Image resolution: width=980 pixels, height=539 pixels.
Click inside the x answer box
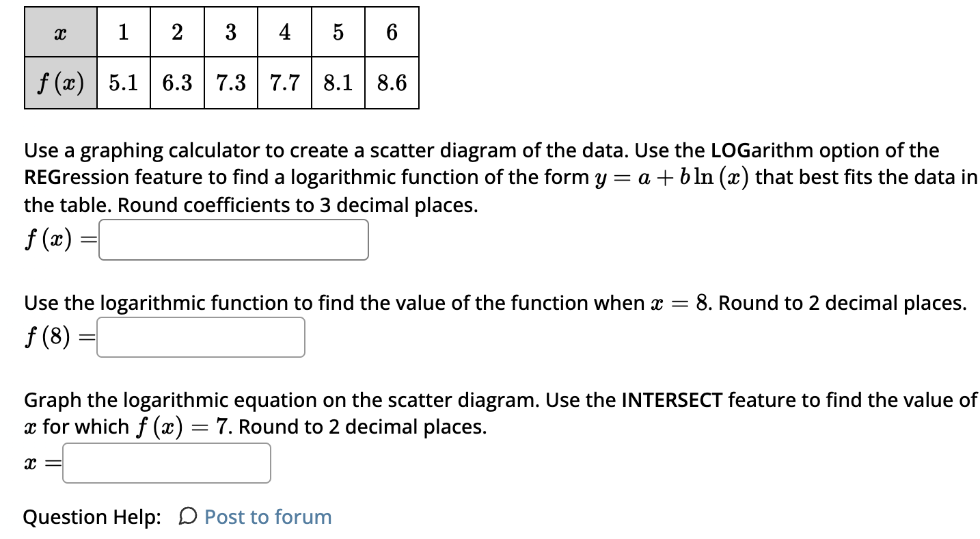point(166,463)
